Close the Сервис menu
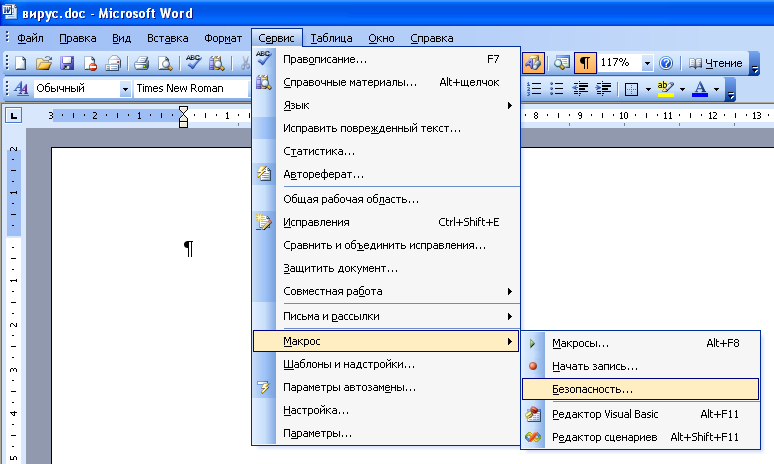 click(276, 38)
